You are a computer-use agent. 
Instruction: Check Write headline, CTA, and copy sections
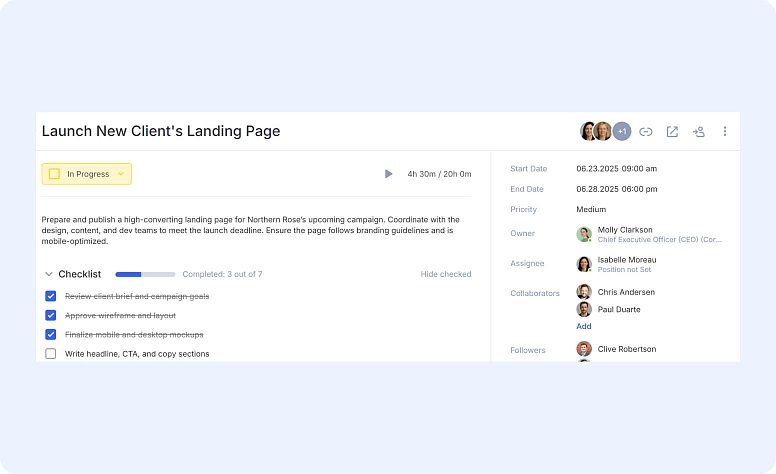coord(51,353)
